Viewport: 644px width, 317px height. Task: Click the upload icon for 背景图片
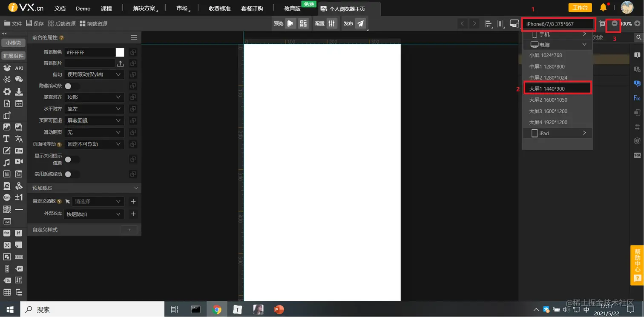pyautogui.click(x=120, y=63)
